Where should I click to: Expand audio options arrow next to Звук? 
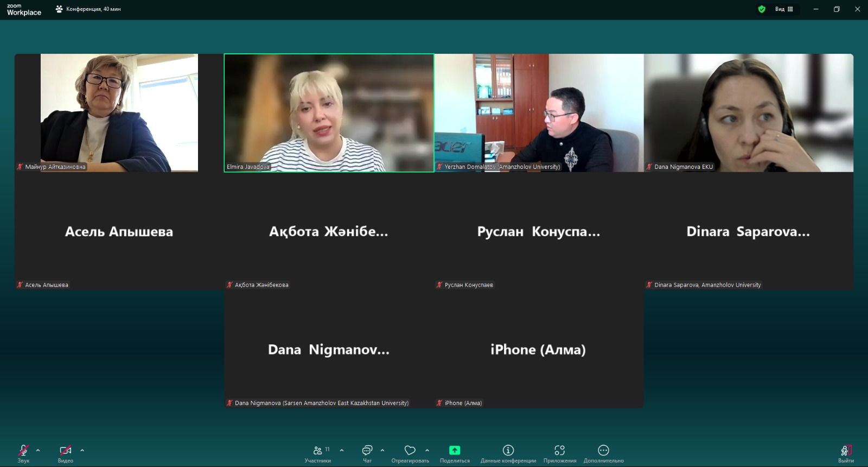click(38, 450)
